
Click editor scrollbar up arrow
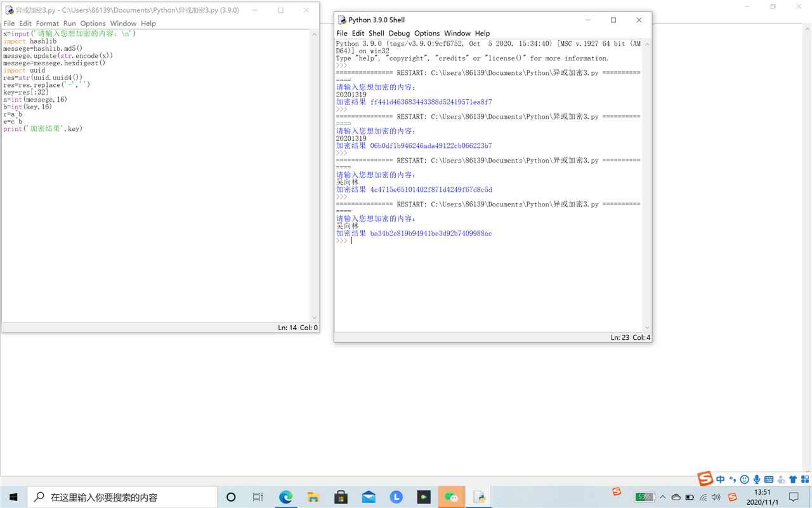[314, 34]
